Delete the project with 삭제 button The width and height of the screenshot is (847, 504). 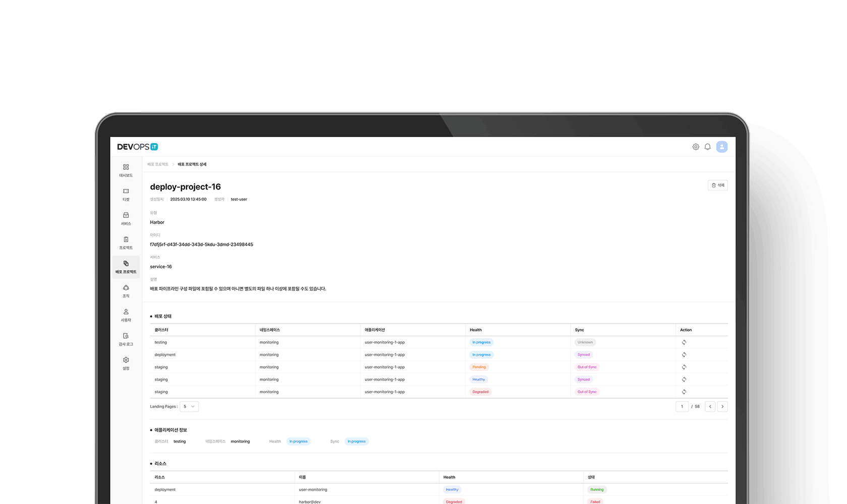click(x=718, y=185)
